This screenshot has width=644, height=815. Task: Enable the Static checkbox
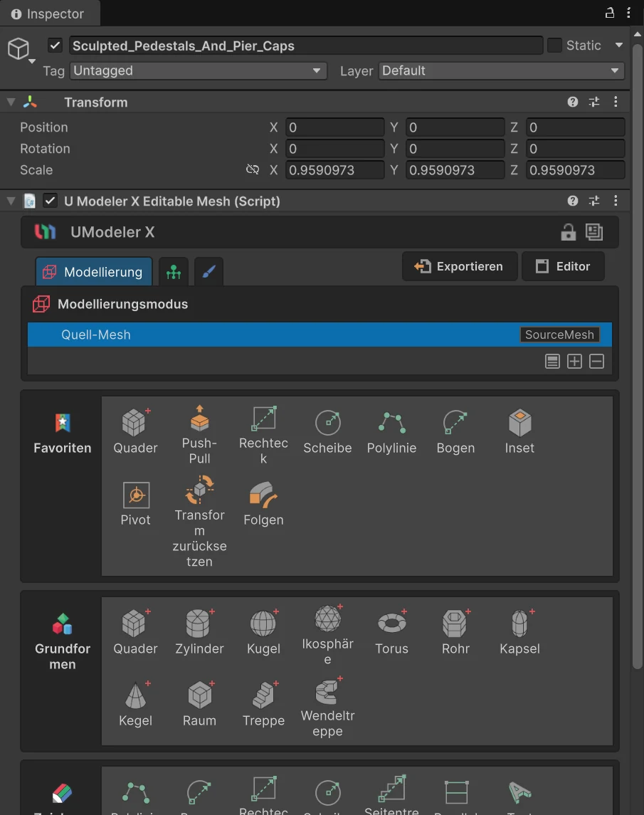tap(554, 46)
